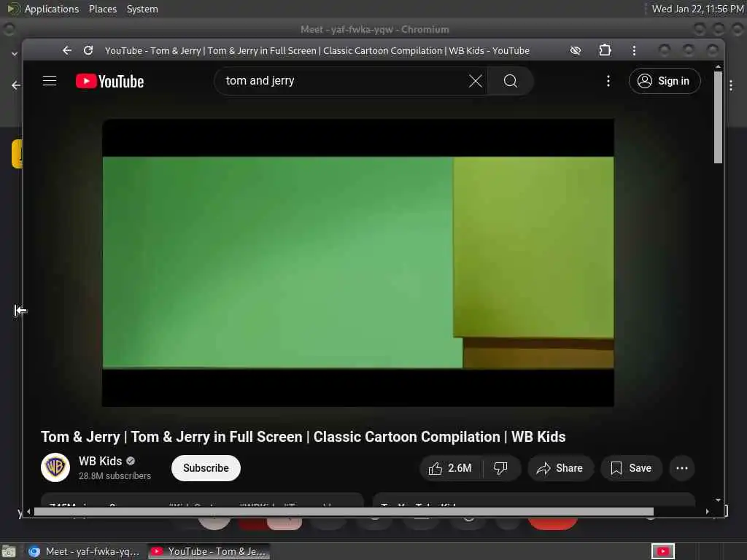Go back using the popup window's back arrow

point(66,50)
